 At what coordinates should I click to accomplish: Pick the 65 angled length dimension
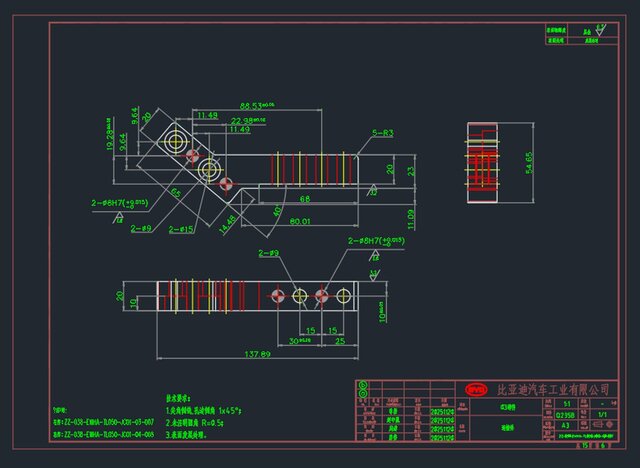pos(176,192)
